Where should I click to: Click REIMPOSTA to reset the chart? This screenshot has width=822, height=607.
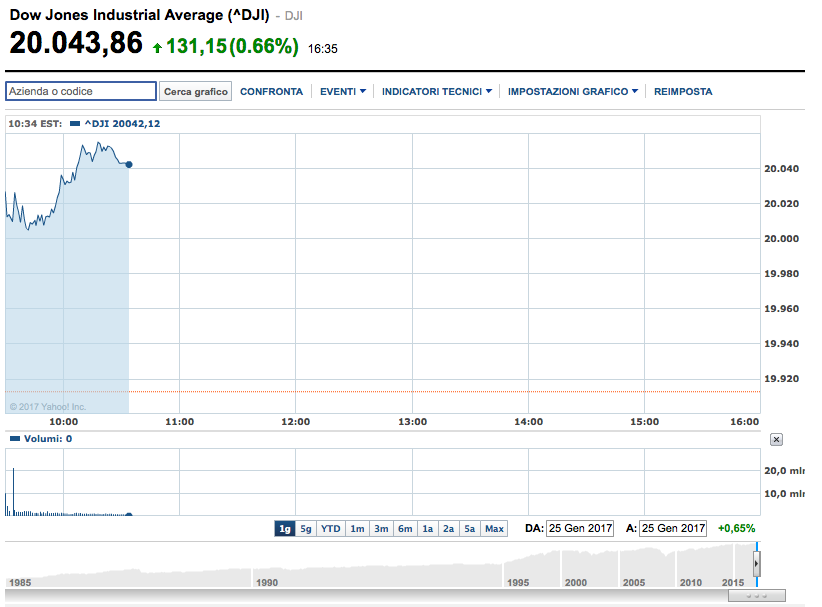pyautogui.click(x=683, y=92)
